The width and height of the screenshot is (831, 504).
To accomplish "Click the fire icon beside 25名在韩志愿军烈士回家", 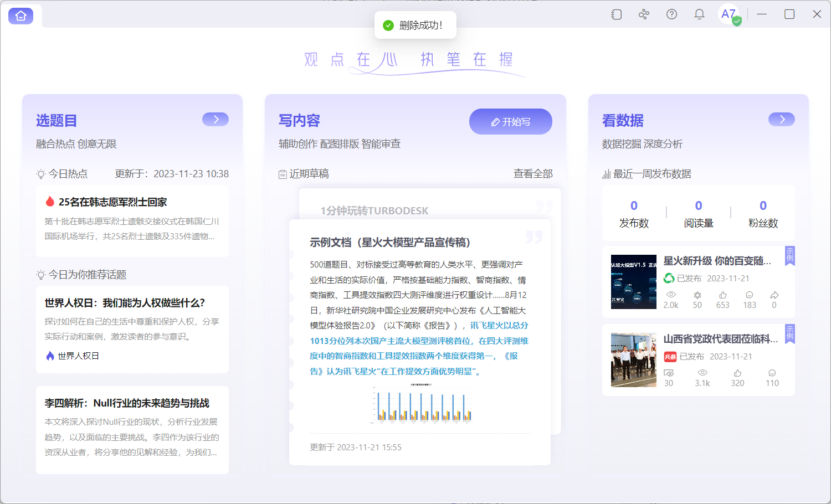I will pyautogui.click(x=50, y=201).
